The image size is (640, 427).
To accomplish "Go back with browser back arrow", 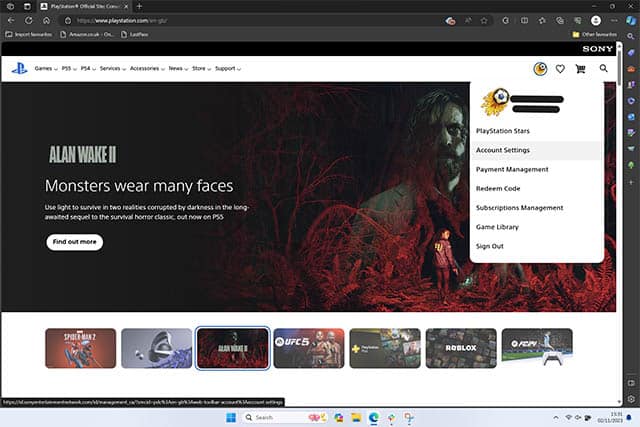I will [11, 20].
